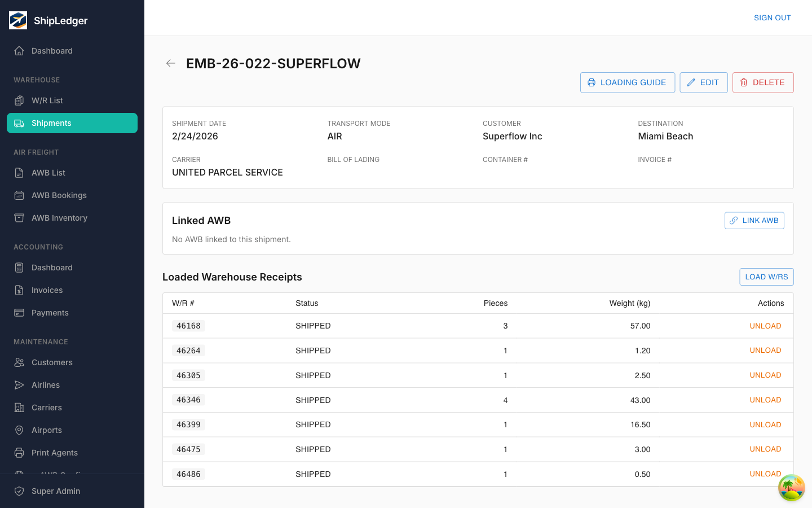Click the Super Admin shield icon
The width and height of the screenshot is (812, 508).
click(x=19, y=491)
